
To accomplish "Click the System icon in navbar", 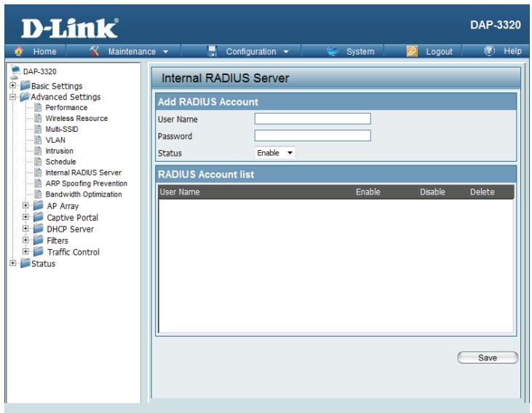I will click(x=332, y=51).
